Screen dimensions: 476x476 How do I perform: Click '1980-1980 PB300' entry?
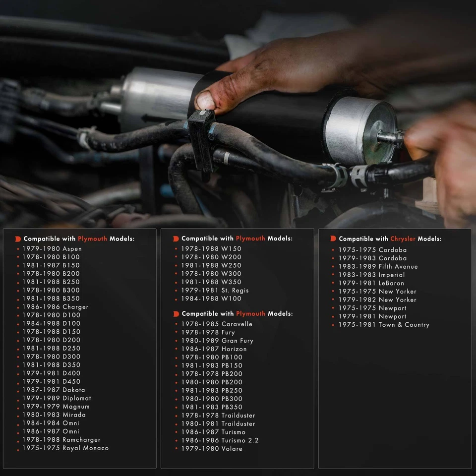point(212,399)
